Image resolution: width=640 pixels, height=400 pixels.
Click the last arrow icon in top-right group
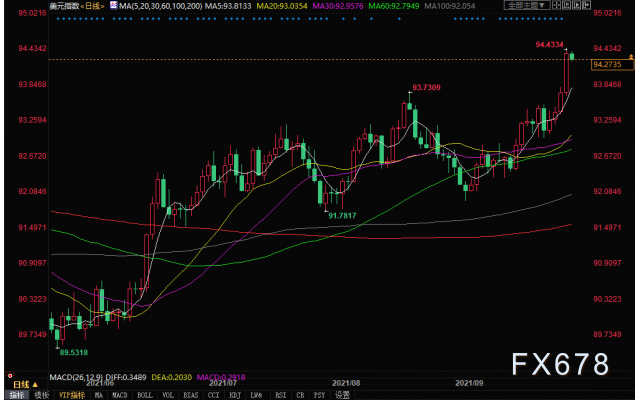(x=587, y=5)
